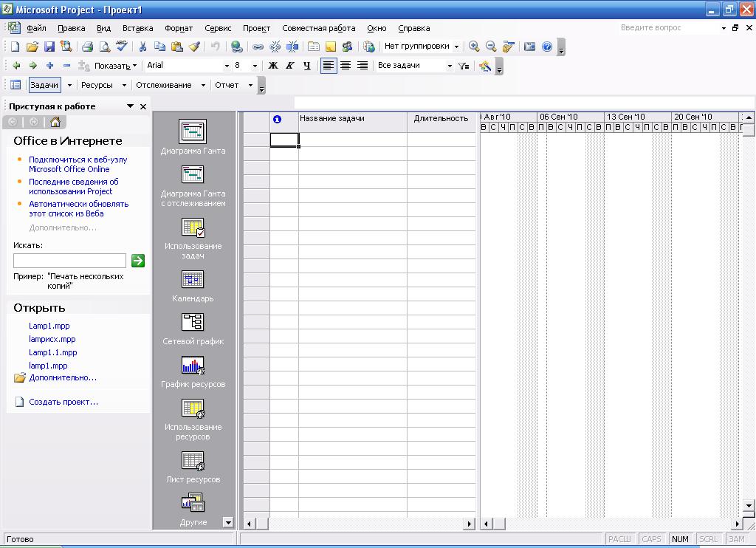Click the green Outdent arrow
Image resolution: width=756 pixels, height=548 pixels.
[x=16, y=66]
